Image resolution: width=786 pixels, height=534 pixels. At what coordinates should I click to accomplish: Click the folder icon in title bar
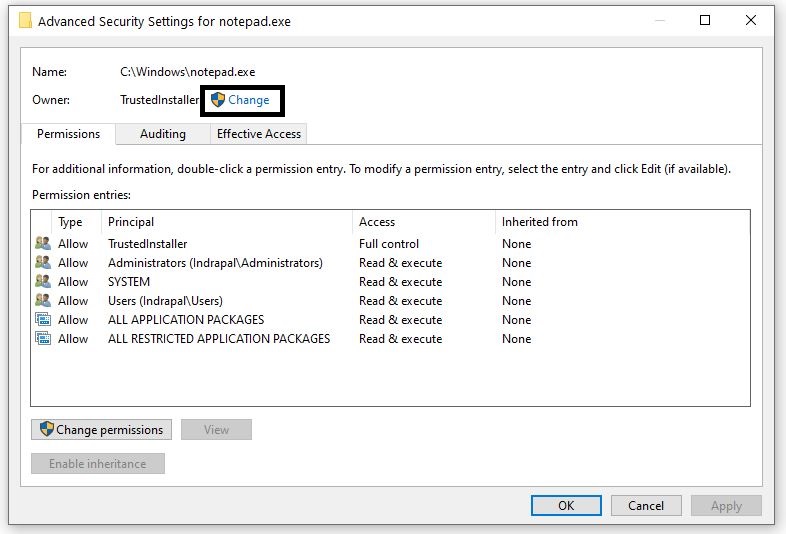tap(25, 21)
